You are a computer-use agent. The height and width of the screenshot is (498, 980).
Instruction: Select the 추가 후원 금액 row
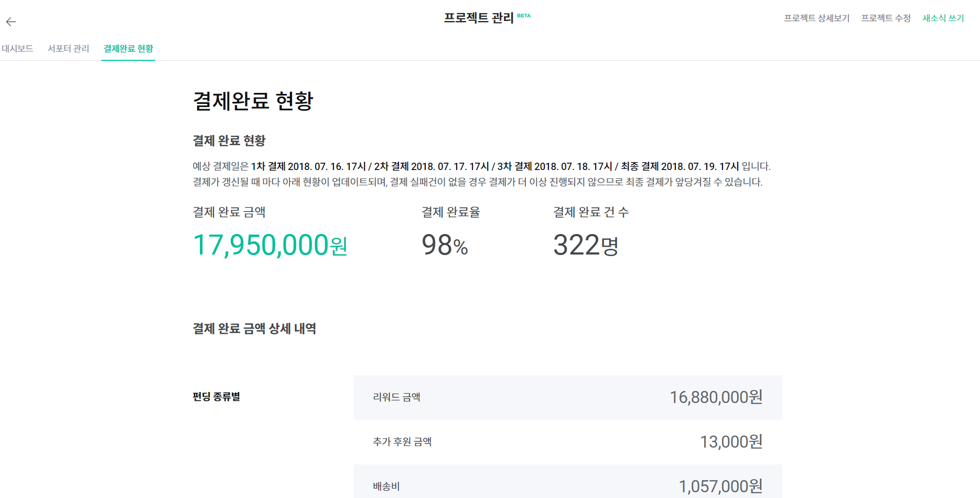(568, 442)
